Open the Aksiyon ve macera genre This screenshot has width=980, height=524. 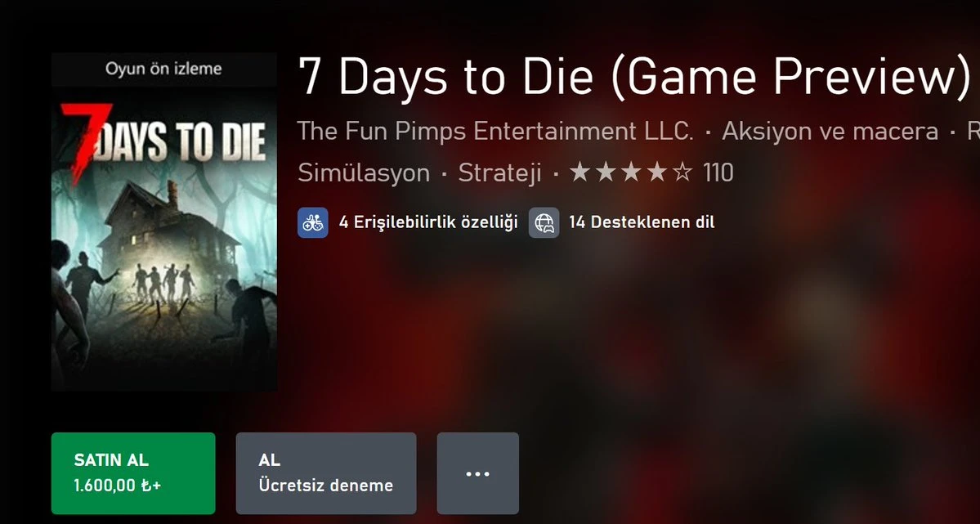pos(830,132)
